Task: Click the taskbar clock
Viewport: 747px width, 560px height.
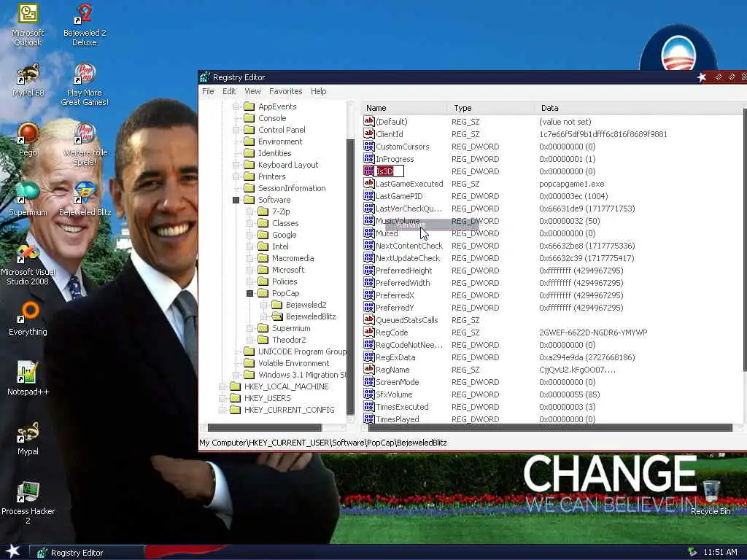Action: tap(720, 553)
